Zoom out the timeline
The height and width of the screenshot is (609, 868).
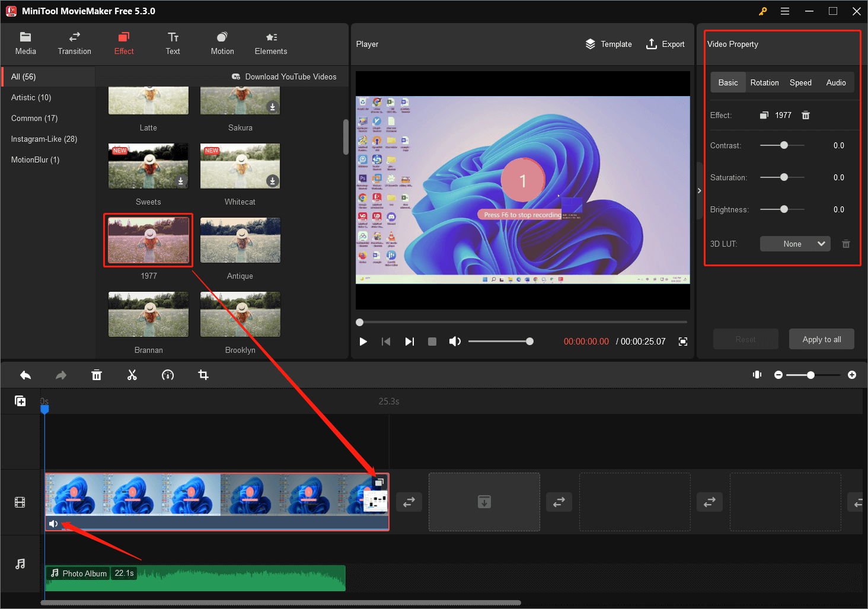(778, 375)
